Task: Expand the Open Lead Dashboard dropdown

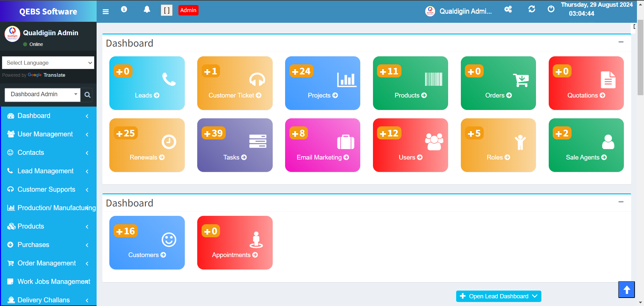Action: [x=498, y=296]
